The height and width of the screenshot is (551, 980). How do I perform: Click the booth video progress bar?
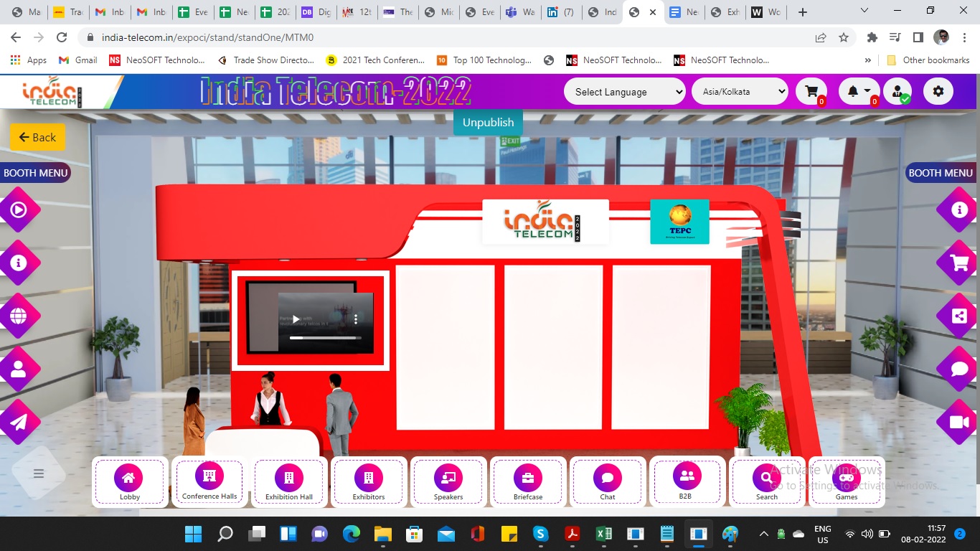point(324,337)
